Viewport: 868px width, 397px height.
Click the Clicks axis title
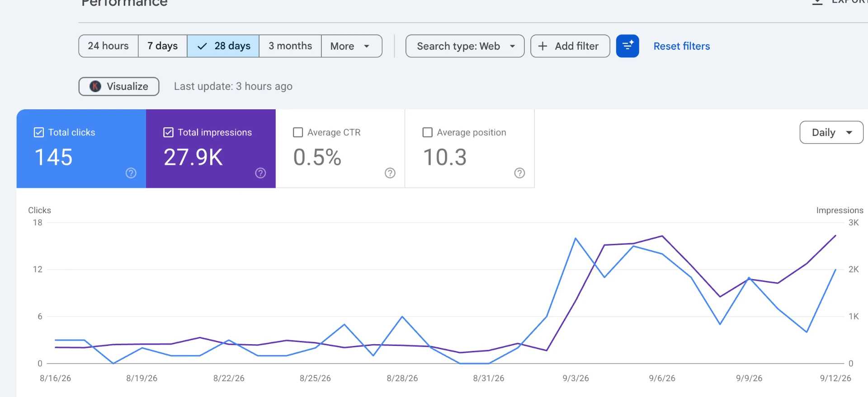click(39, 210)
